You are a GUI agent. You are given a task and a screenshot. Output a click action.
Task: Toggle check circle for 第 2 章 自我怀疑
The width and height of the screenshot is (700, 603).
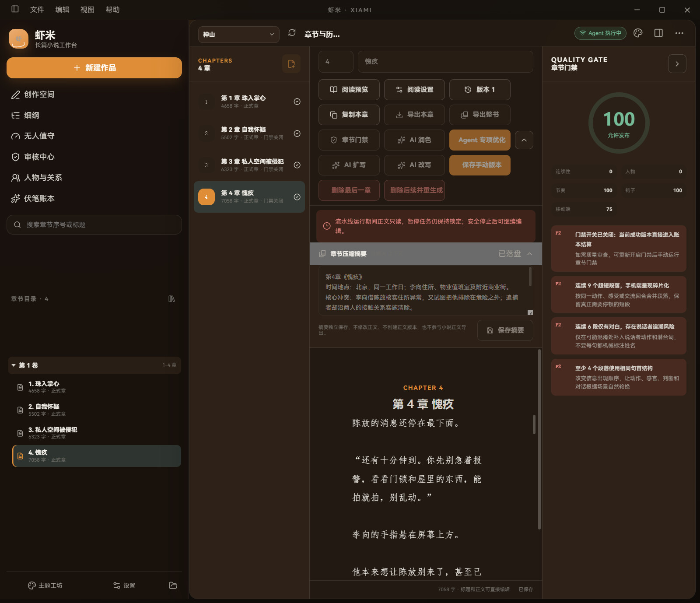(x=297, y=133)
